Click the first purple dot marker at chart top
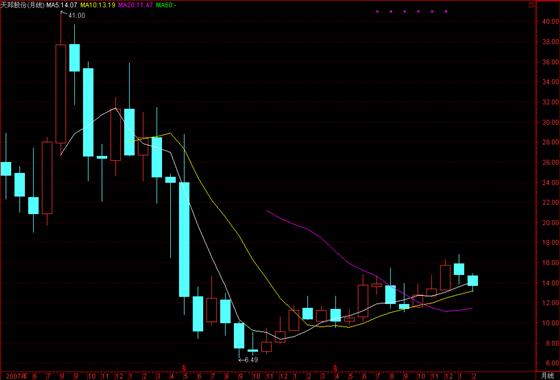Viewport: 560px width, 380px height. pyautogui.click(x=377, y=11)
